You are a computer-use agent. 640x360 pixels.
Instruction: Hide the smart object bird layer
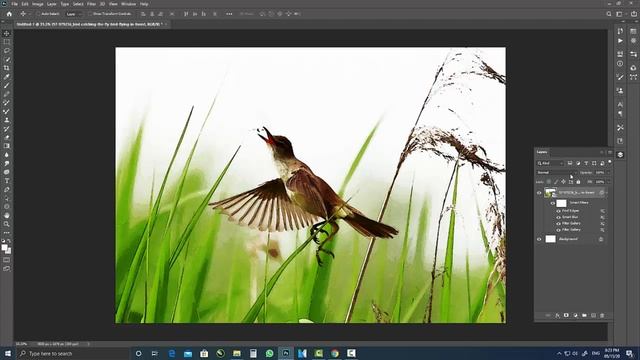click(539, 193)
